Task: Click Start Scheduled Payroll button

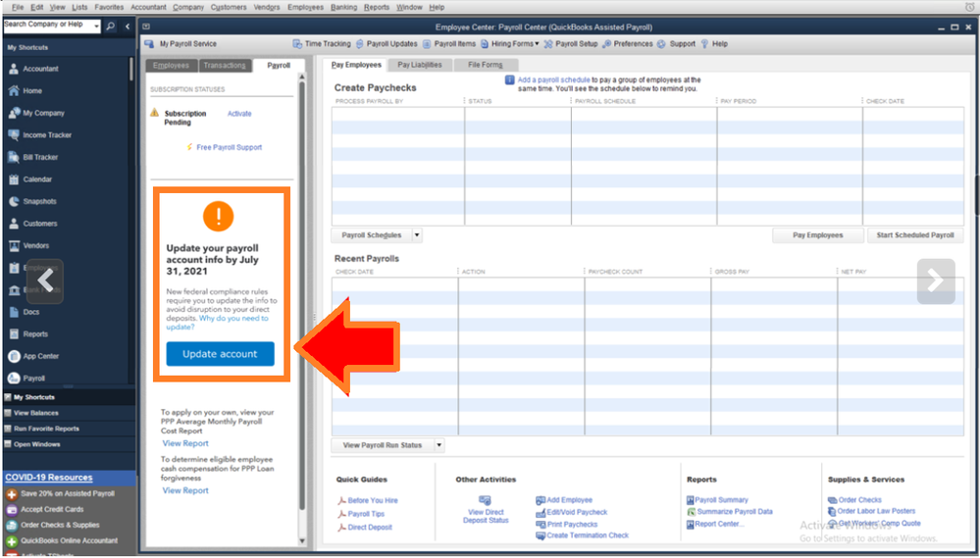Action: click(915, 235)
